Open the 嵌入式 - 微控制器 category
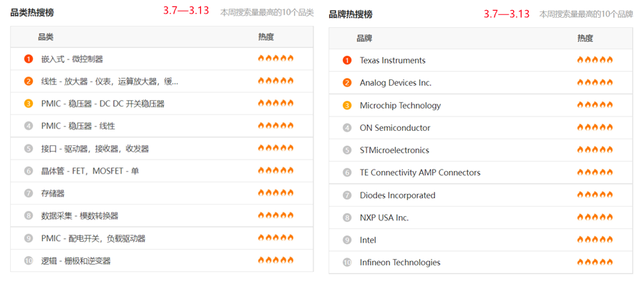The height and width of the screenshot is (284, 644). point(72,59)
